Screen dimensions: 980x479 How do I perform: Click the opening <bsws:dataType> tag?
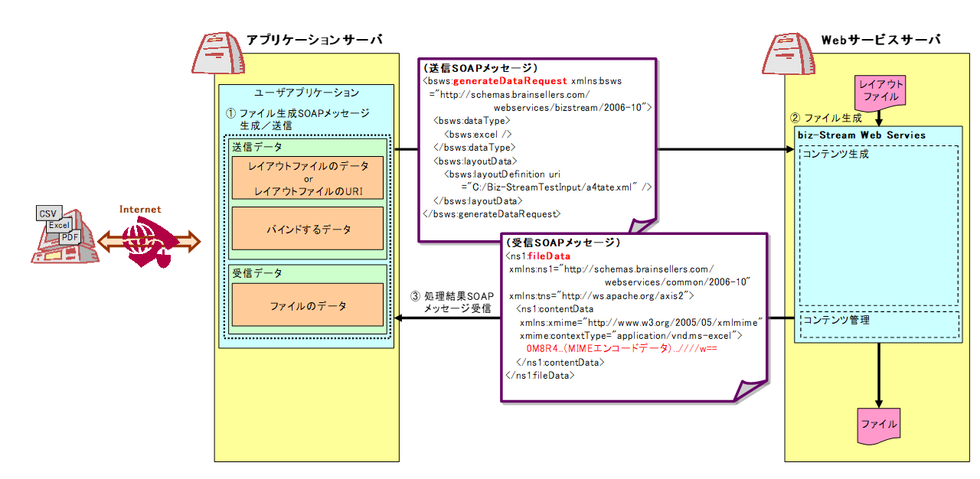click(x=472, y=120)
